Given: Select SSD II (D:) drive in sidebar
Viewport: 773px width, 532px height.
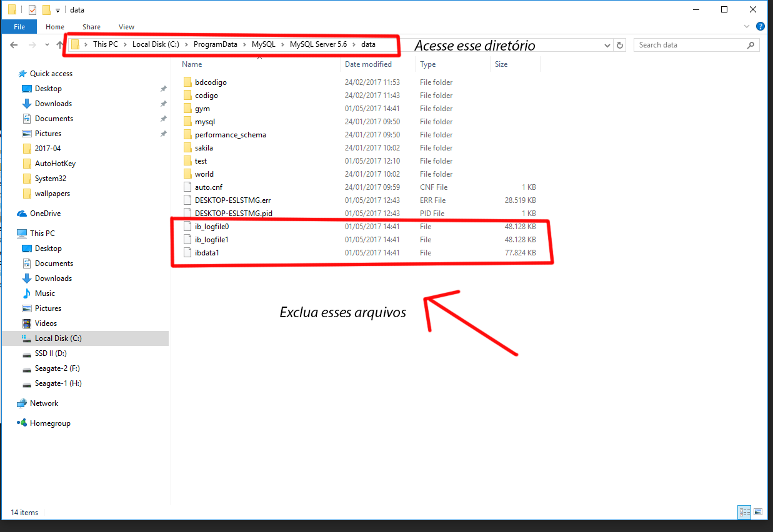Looking at the screenshot, I should 51,353.
